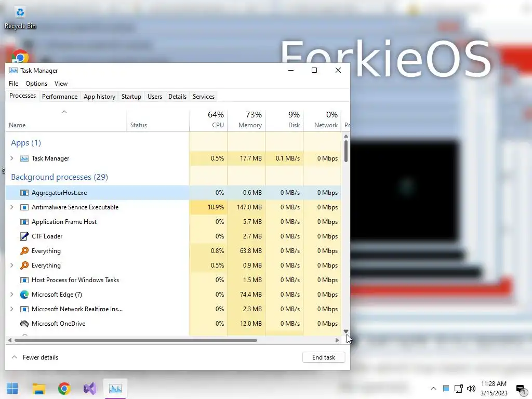Click the 147.0 MB memory cell
This screenshot has width=532, height=399.
tap(246, 207)
